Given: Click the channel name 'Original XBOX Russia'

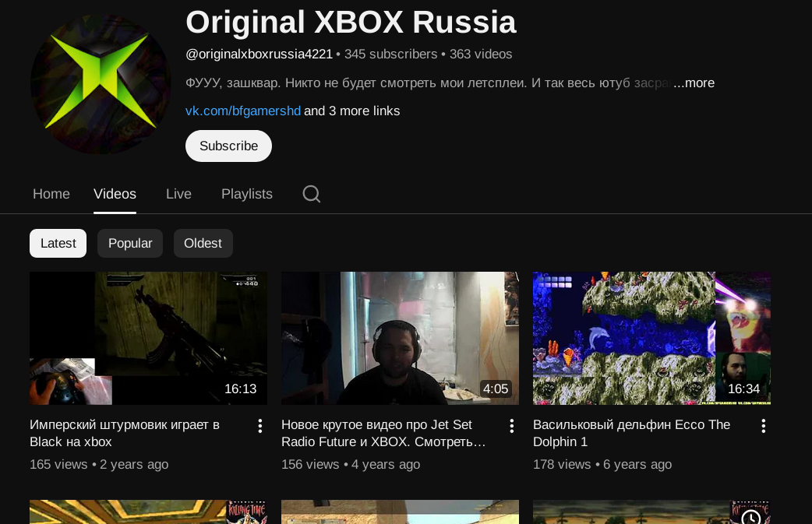Looking at the screenshot, I should 351,23.
